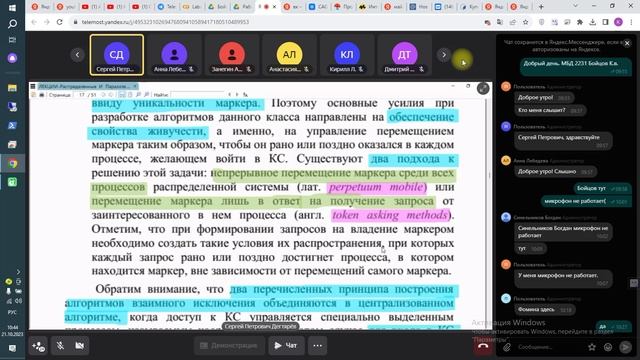Viewport: 640px width, 360px height.
Task: Open Task View on the taskbar
Action: (12, 40)
